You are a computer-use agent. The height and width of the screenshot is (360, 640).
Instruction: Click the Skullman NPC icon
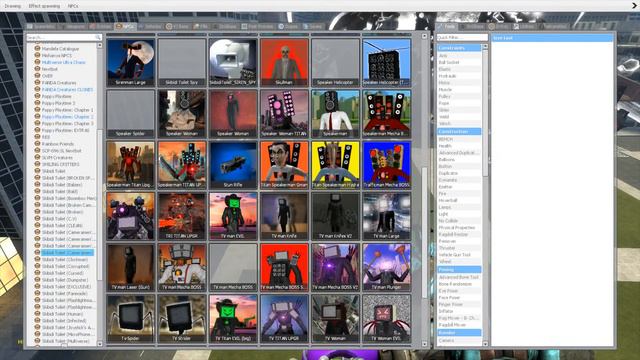tap(284, 62)
